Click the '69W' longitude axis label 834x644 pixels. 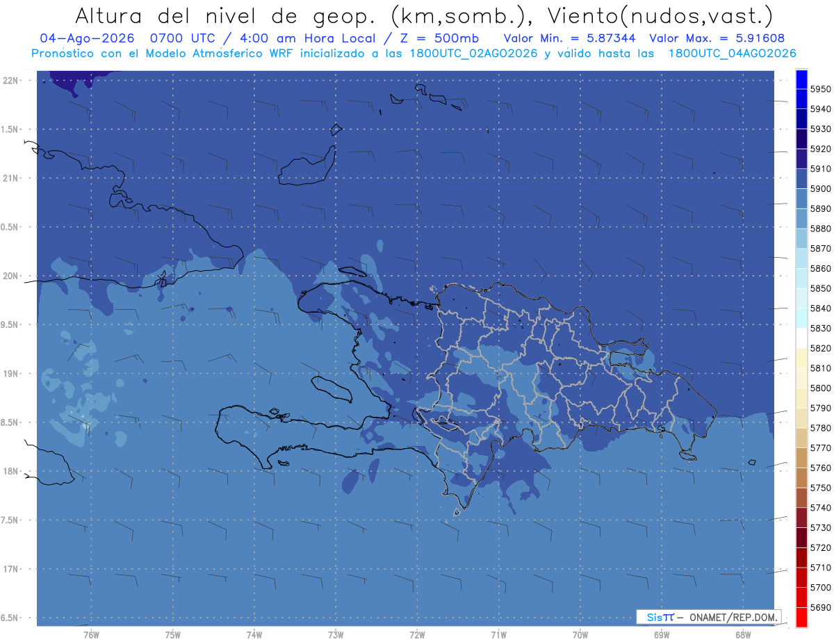662,634
